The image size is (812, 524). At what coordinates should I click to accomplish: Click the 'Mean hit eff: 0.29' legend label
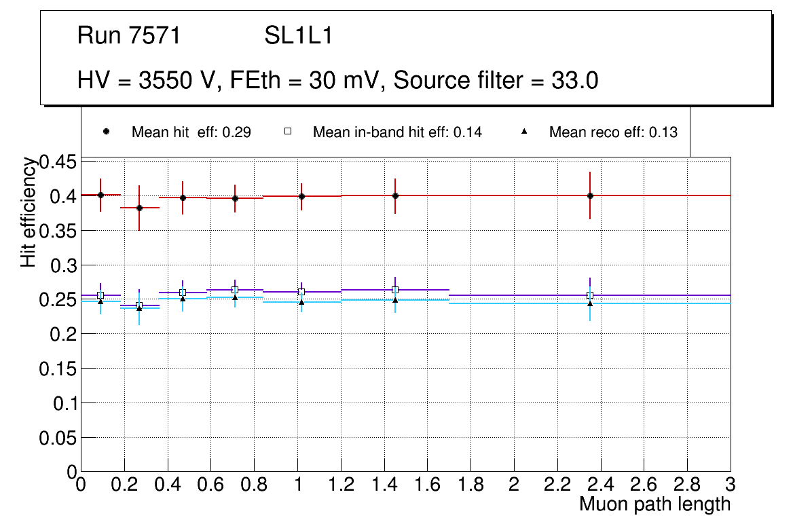pyautogui.click(x=191, y=132)
